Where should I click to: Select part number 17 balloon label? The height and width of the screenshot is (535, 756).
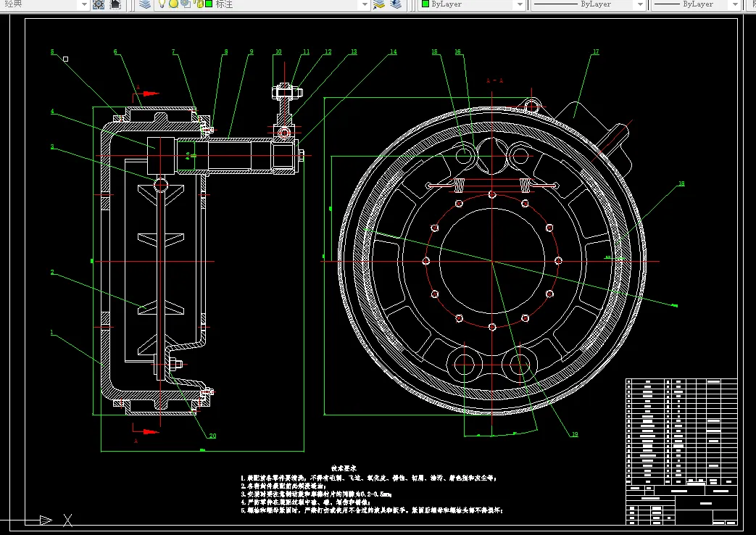coord(596,52)
